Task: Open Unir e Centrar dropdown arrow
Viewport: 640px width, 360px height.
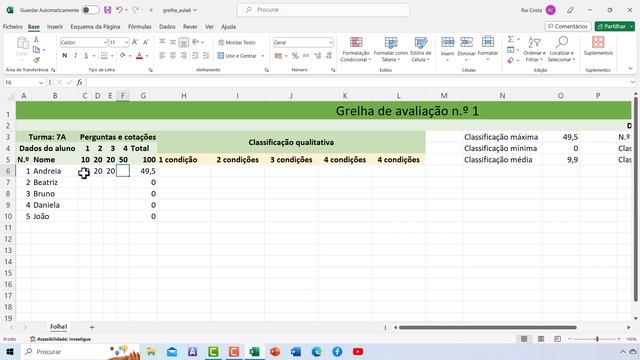Action: [262, 56]
